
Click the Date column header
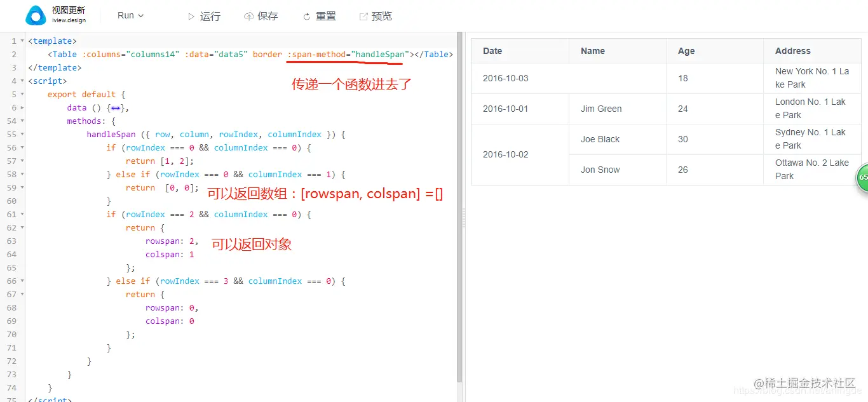coord(492,51)
